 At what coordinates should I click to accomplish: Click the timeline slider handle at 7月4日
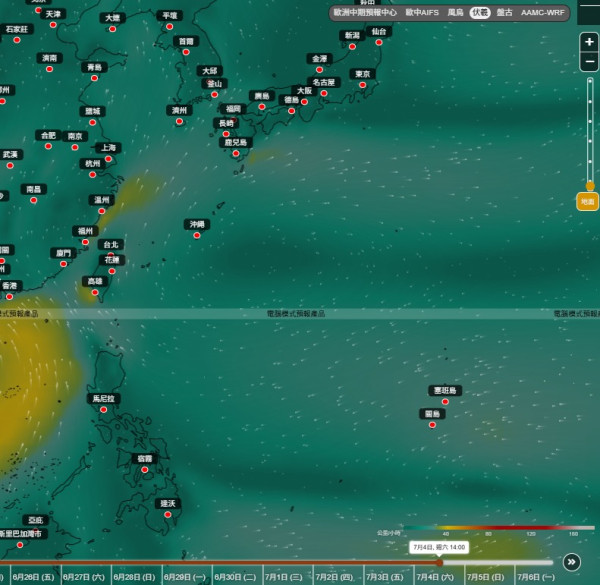(439, 562)
